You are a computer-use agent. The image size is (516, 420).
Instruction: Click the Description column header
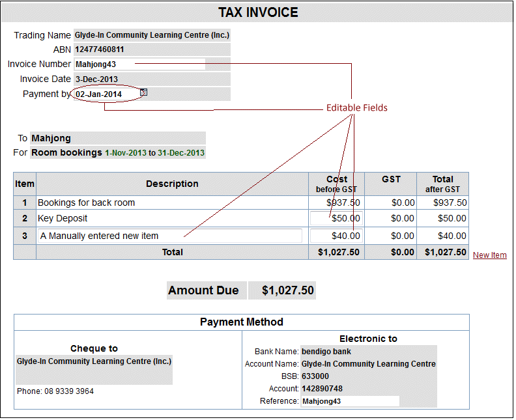(x=172, y=184)
